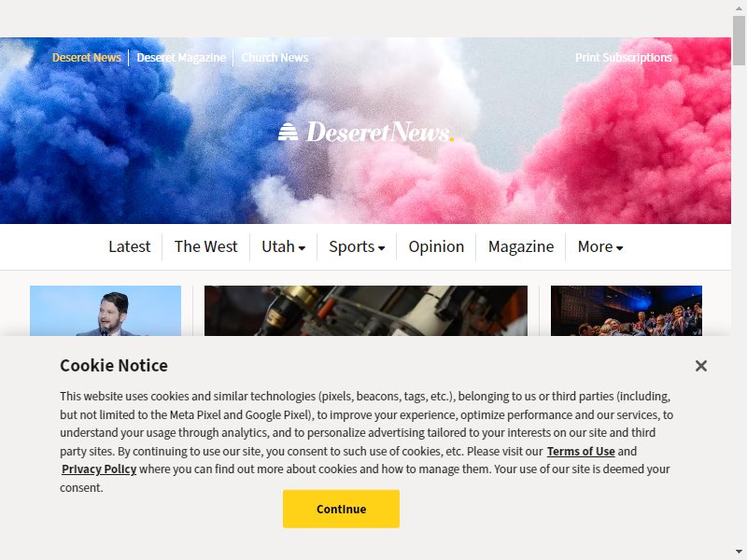Switch to Church News site link
747x560 pixels.
(x=275, y=58)
